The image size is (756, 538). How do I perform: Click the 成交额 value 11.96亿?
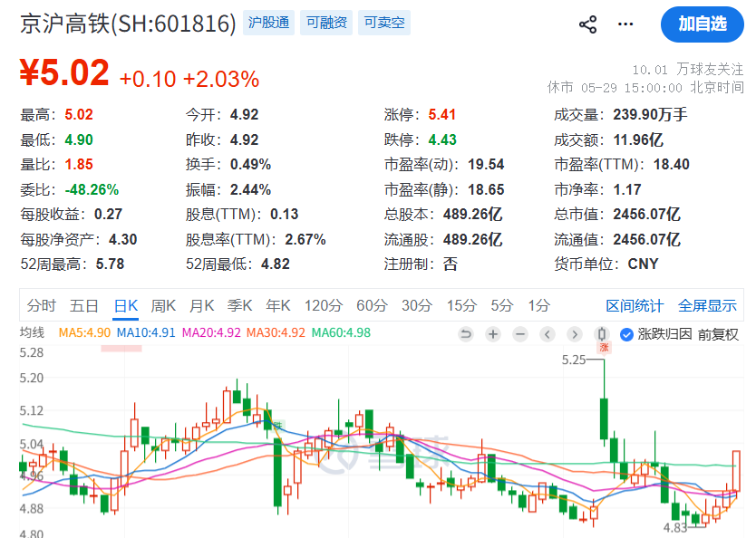pyautogui.click(x=638, y=139)
